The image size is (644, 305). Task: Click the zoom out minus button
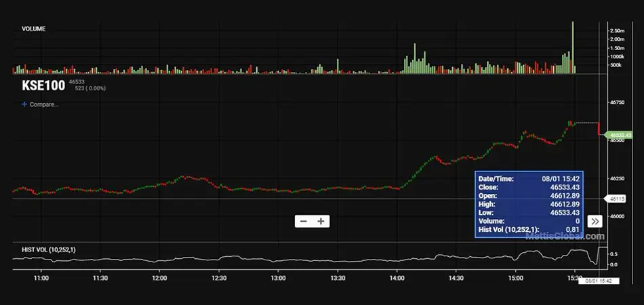pyautogui.click(x=304, y=221)
